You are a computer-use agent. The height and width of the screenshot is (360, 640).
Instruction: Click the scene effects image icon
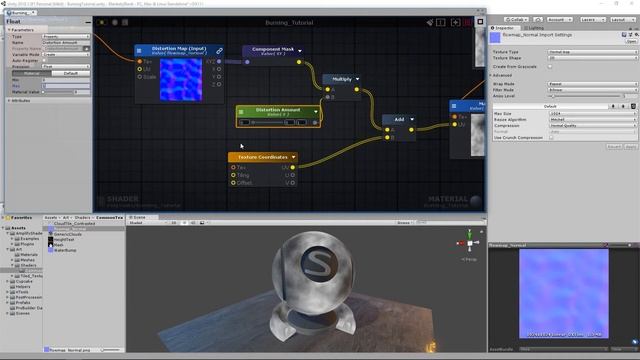click(202, 223)
